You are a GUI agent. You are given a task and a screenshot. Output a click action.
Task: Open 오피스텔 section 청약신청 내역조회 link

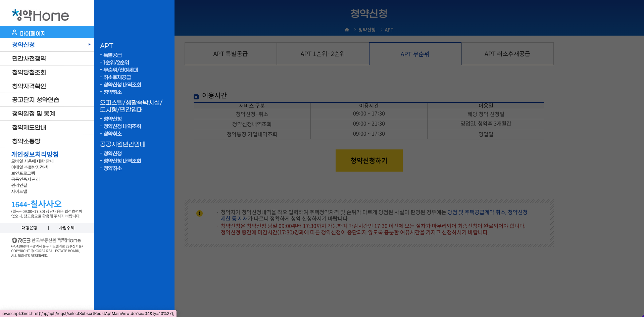pyautogui.click(x=122, y=126)
